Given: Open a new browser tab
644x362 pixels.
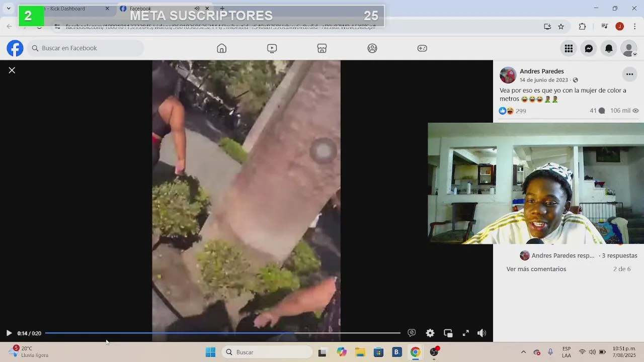Looking at the screenshot, I should tap(222, 9).
